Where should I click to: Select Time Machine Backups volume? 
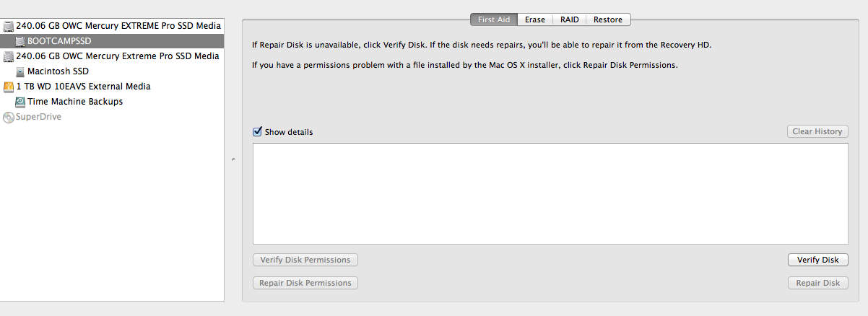(112, 102)
